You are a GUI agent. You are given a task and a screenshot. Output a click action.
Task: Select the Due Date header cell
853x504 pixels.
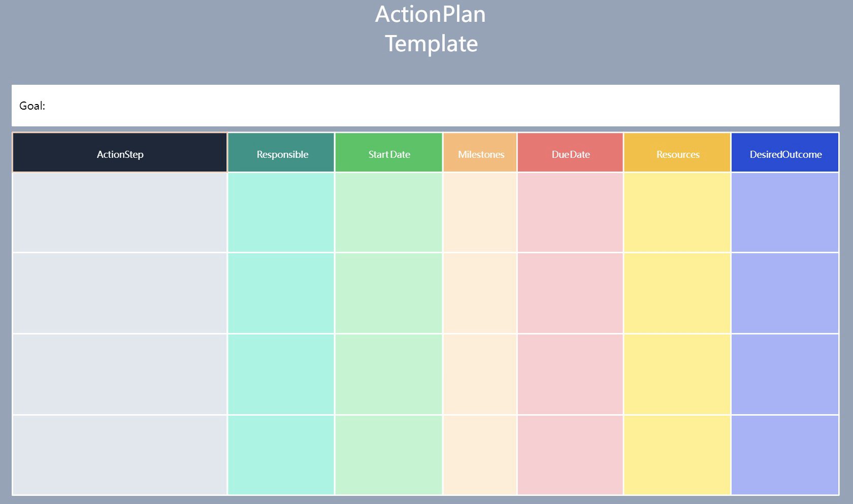pos(570,153)
